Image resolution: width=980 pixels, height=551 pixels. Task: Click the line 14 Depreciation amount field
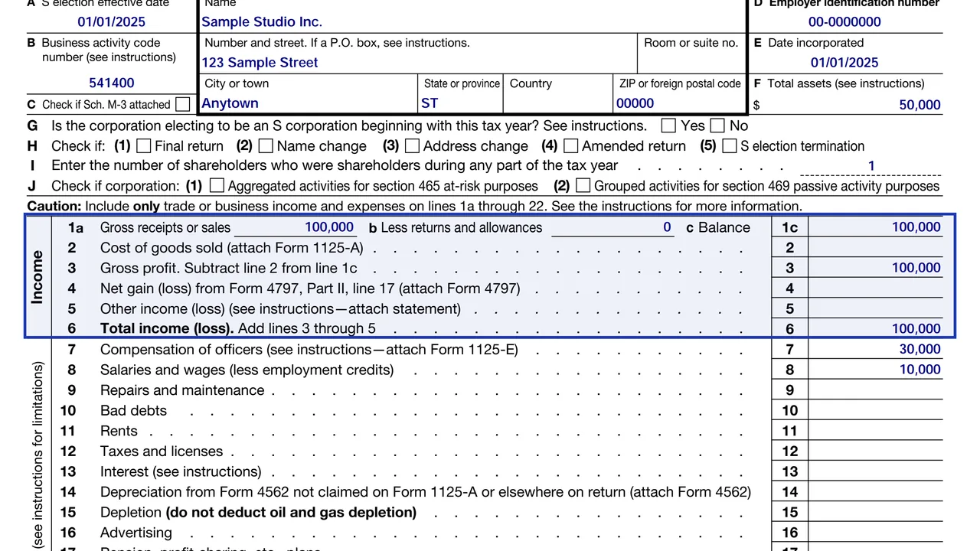876,492
